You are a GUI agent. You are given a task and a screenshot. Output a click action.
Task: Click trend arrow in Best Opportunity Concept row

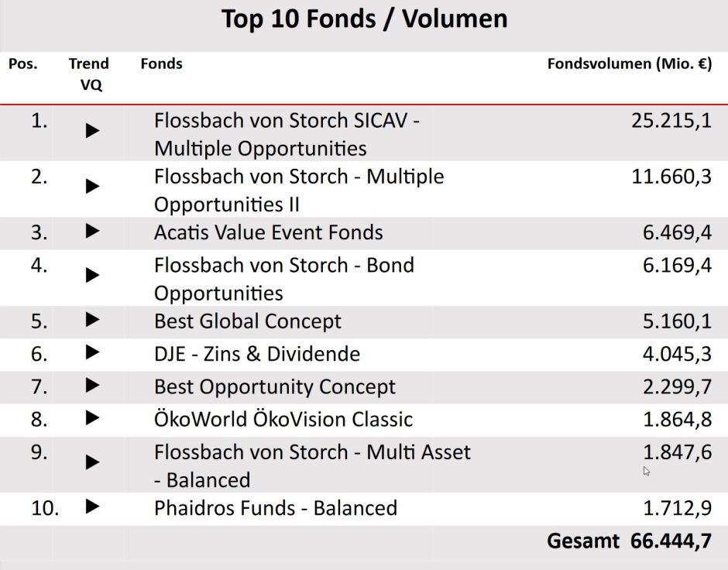pos(93,385)
